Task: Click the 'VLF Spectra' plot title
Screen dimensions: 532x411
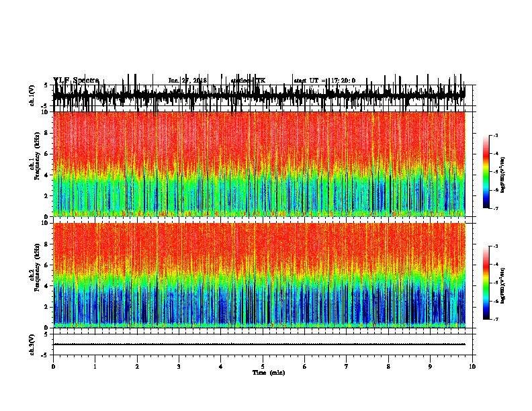Action: point(76,80)
